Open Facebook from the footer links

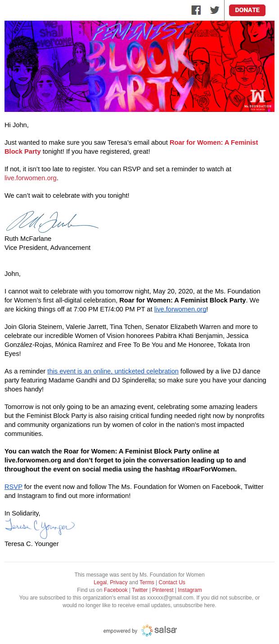point(116,590)
